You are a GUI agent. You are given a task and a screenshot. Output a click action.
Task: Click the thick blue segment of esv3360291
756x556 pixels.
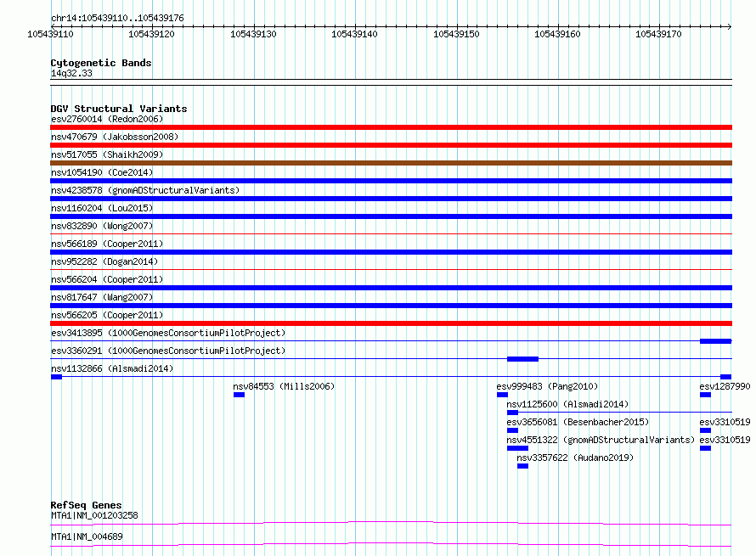coord(522,359)
